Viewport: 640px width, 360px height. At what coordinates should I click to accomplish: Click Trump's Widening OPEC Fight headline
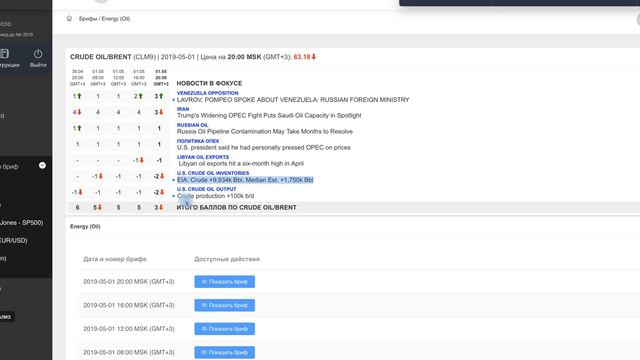269,116
